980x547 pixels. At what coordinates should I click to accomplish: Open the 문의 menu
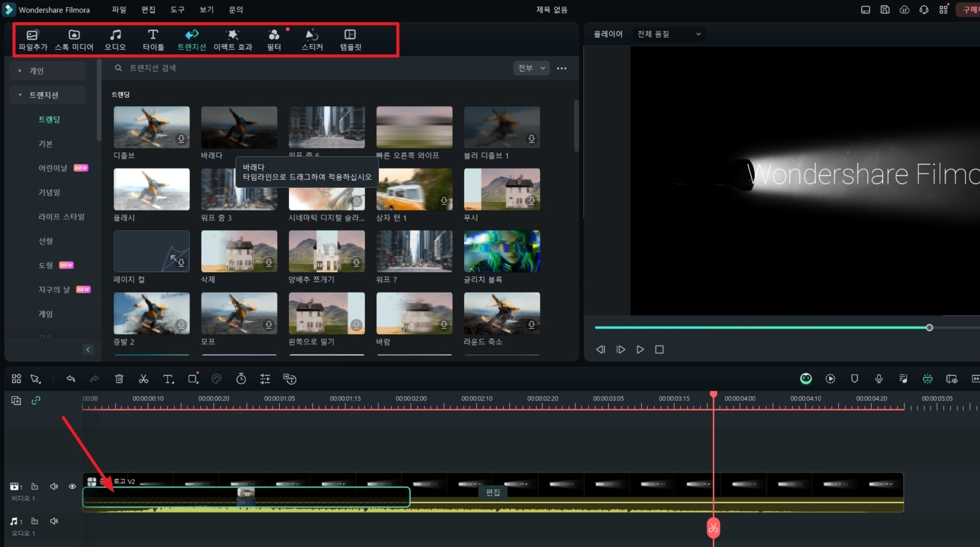point(236,10)
